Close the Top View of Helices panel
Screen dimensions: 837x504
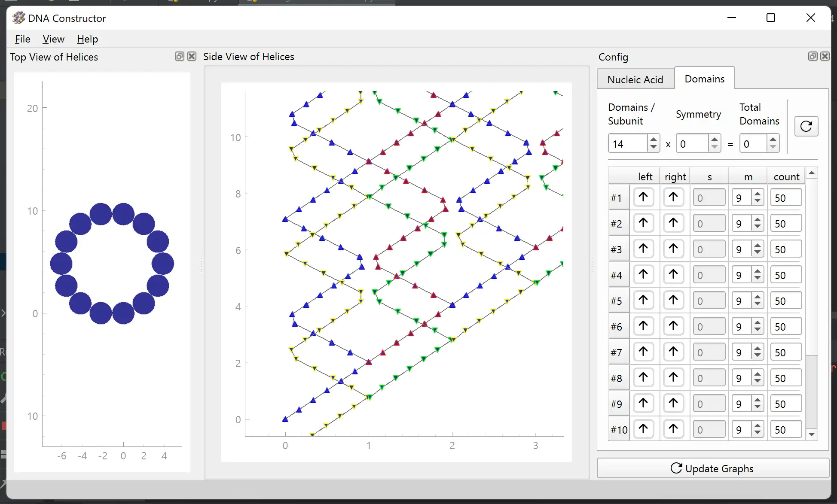pyautogui.click(x=192, y=57)
